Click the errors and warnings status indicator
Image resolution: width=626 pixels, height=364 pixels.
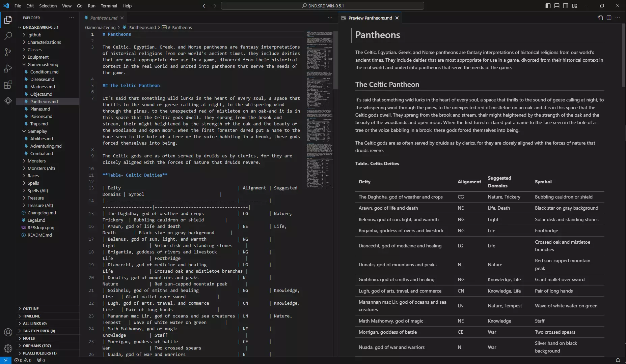coord(23,360)
